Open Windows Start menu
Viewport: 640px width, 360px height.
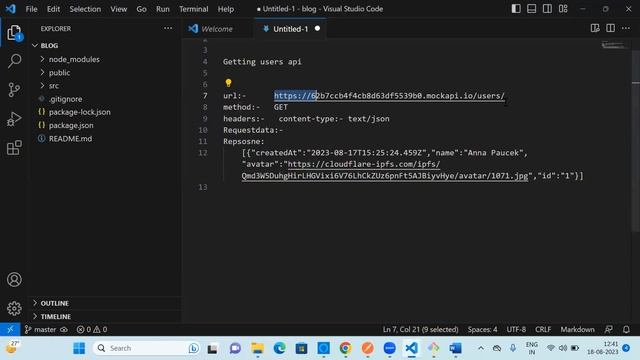click(79, 348)
